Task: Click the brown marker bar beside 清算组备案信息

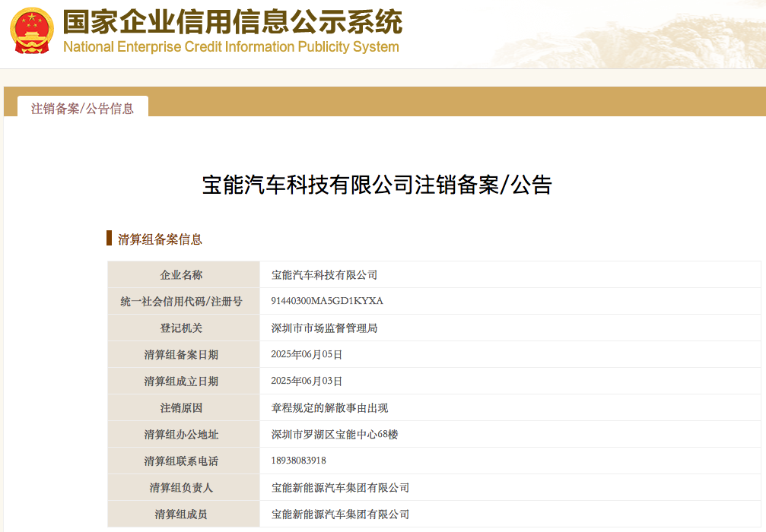Action: tap(110, 238)
